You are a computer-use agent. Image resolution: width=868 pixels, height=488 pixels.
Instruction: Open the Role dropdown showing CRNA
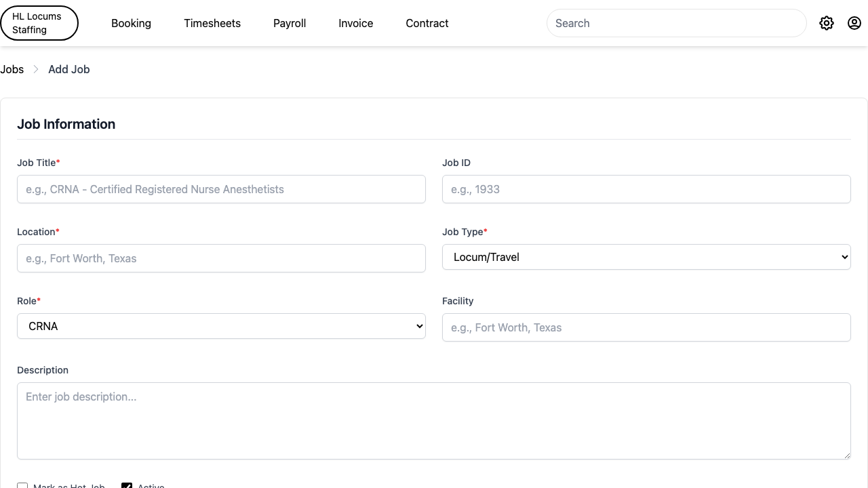221,326
